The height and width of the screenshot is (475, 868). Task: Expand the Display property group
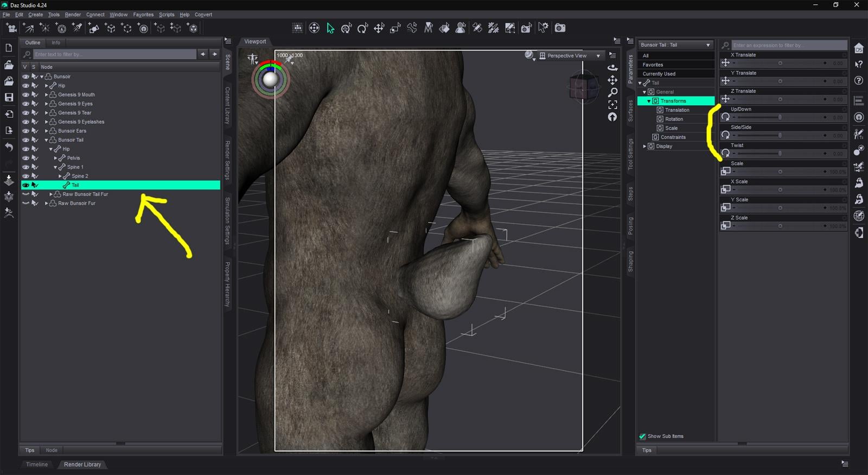tap(644, 146)
